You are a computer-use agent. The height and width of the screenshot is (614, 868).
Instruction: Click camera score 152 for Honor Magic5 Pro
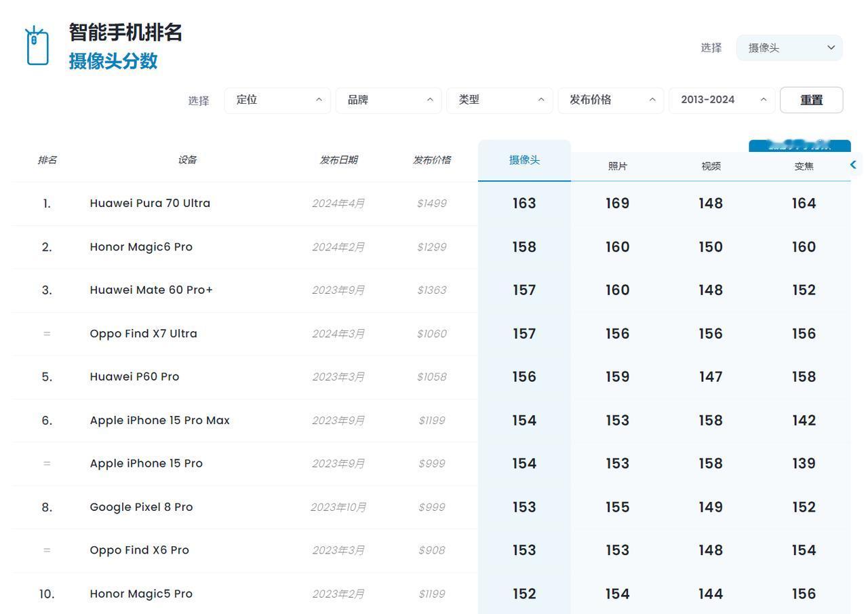coord(524,594)
